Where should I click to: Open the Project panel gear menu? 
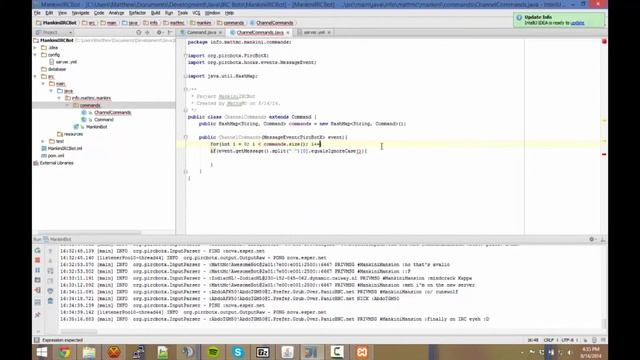pyautogui.click(x=159, y=32)
